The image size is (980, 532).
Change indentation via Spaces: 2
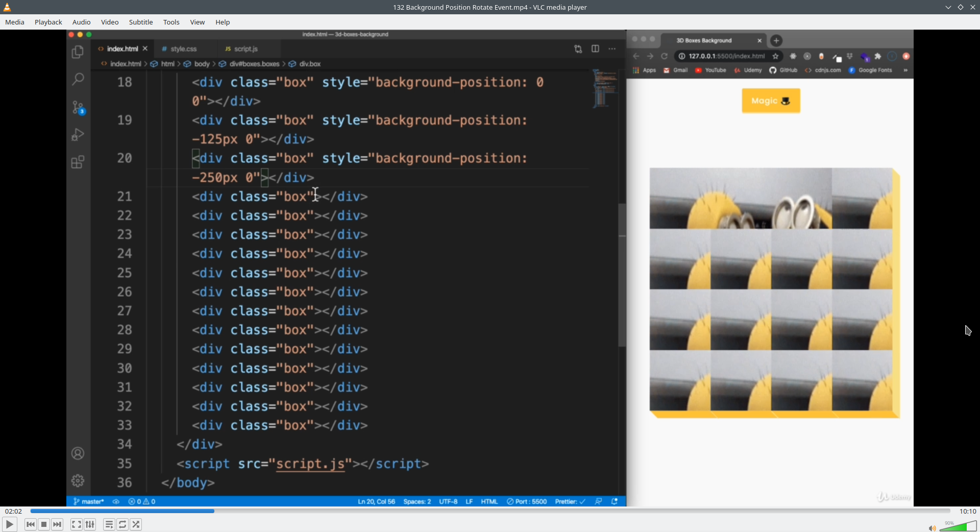click(x=417, y=501)
